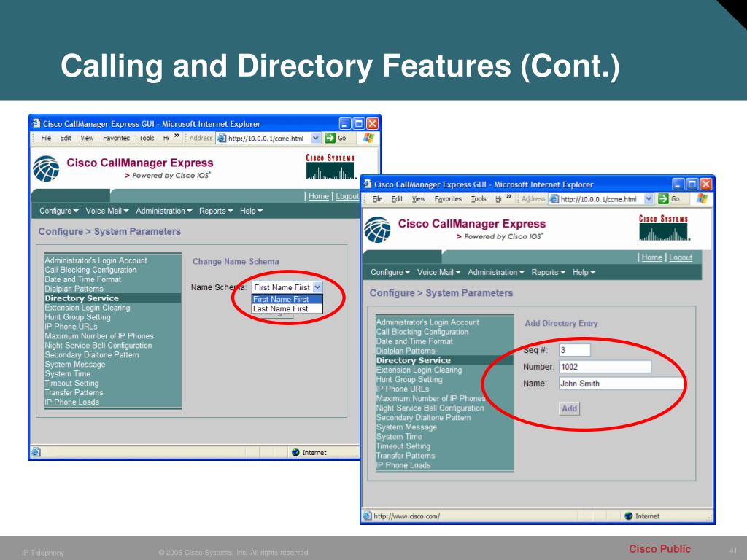This screenshot has width=747, height=560.
Task: Click the Go arrow icon in Change Name Schema window
Action: point(330,138)
